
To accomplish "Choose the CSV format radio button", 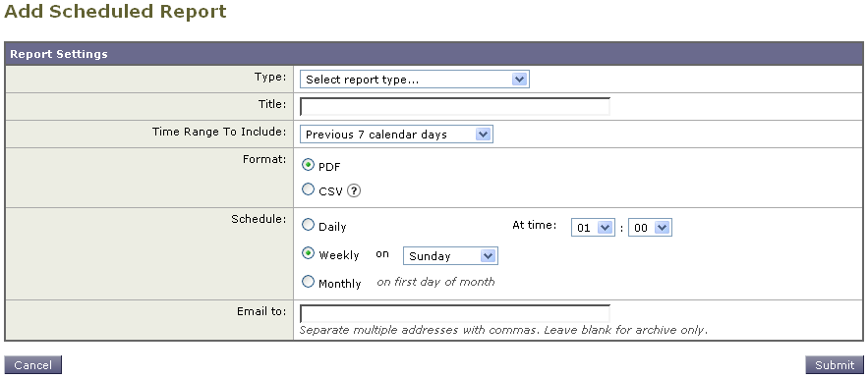I will click(x=308, y=189).
